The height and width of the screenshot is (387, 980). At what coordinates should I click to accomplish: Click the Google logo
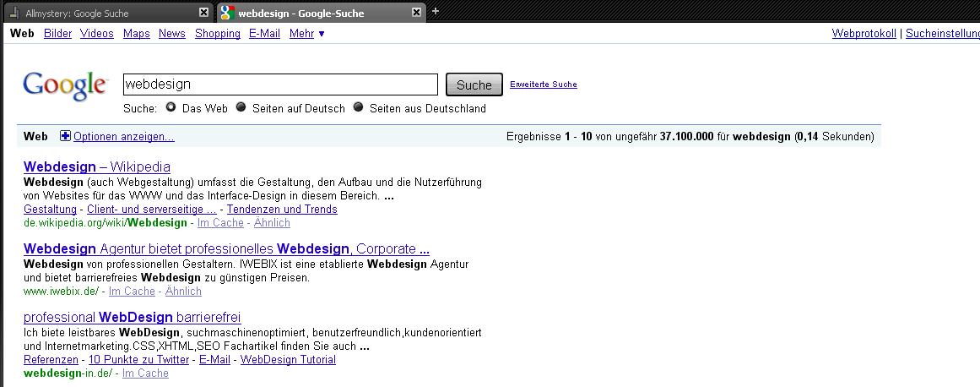point(66,85)
